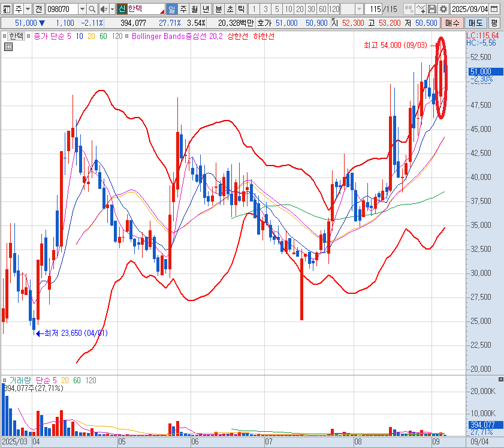The width and height of the screenshot is (504, 448).
Task: Toggle the left panel icon in toolbar
Action: (x=6, y=9)
